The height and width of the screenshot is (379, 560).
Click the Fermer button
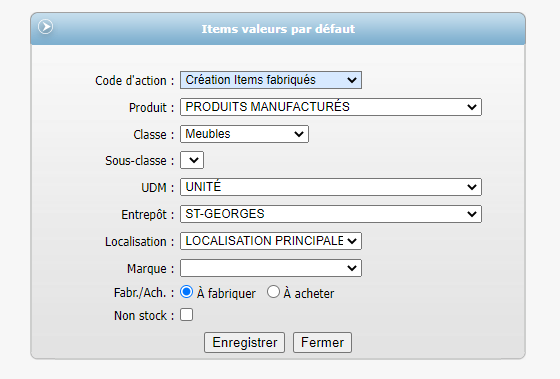coord(322,343)
